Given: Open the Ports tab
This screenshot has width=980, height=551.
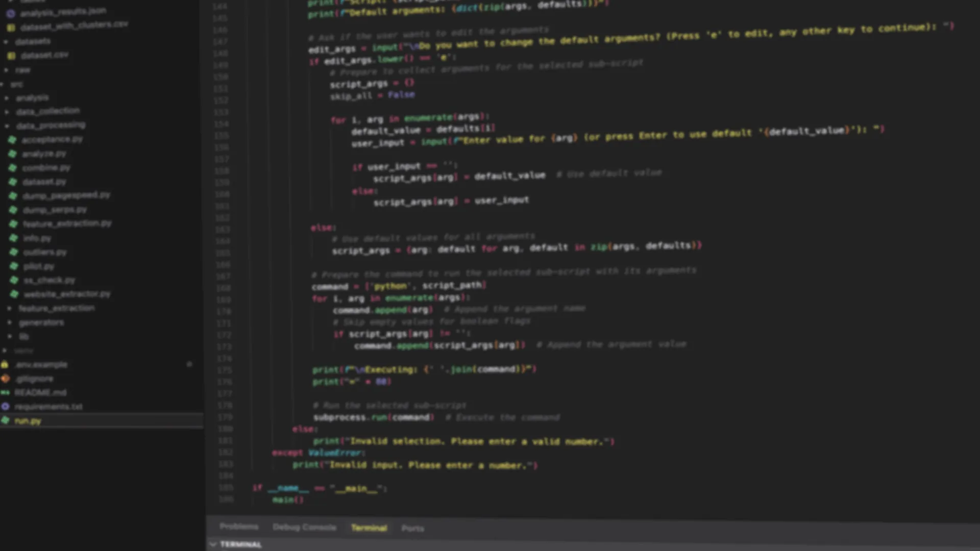Looking at the screenshot, I should click(412, 529).
